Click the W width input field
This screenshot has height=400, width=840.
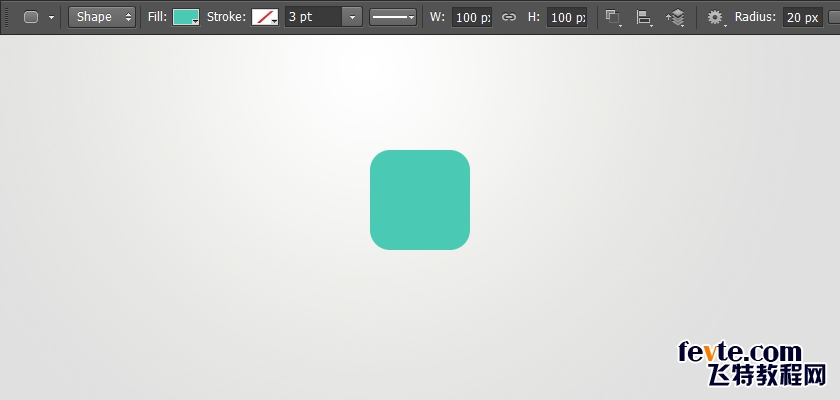point(472,17)
